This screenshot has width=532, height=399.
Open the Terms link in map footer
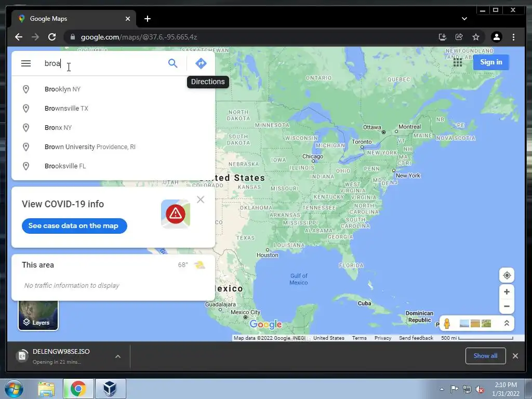point(360,338)
